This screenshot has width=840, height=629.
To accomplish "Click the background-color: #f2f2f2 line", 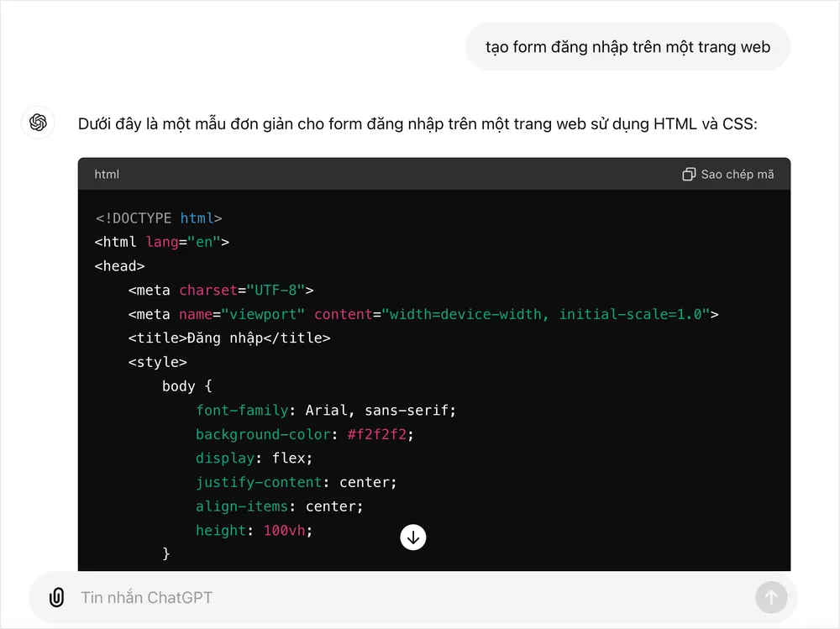I will (305, 434).
